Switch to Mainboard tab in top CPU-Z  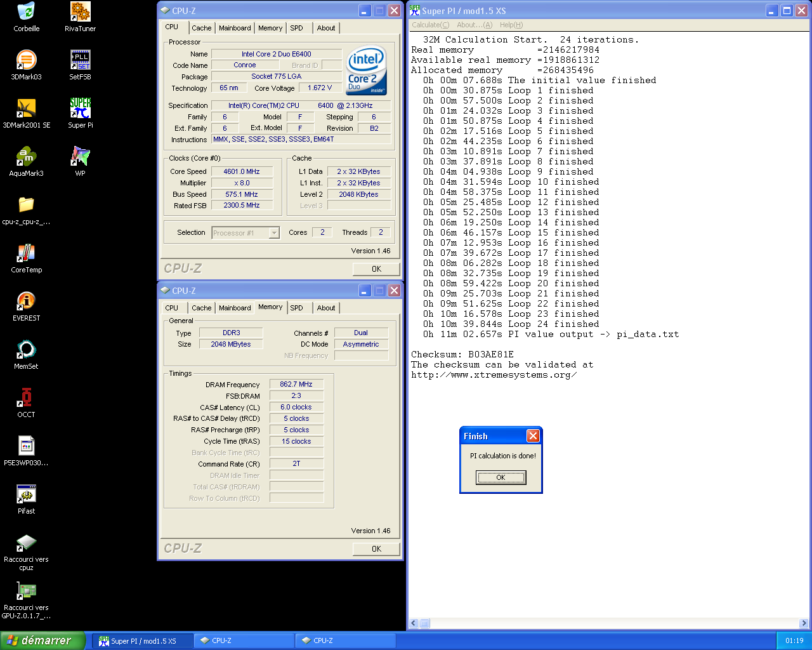(x=235, y=28)
